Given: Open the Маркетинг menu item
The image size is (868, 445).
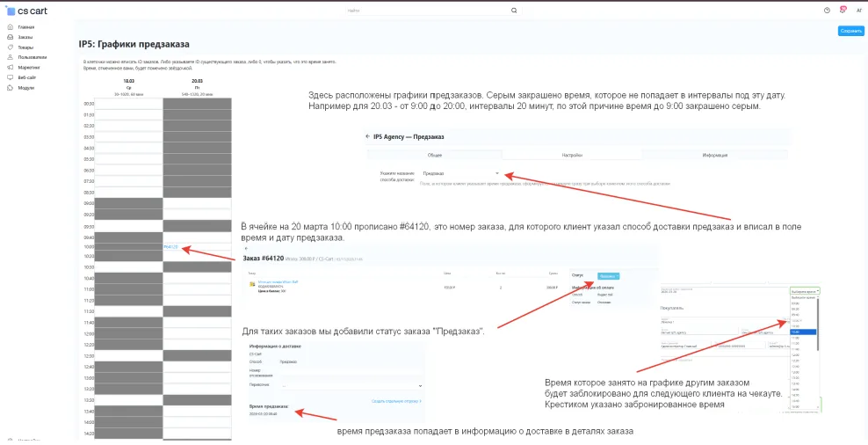Looking at the screenshot, I should point(29,67).
